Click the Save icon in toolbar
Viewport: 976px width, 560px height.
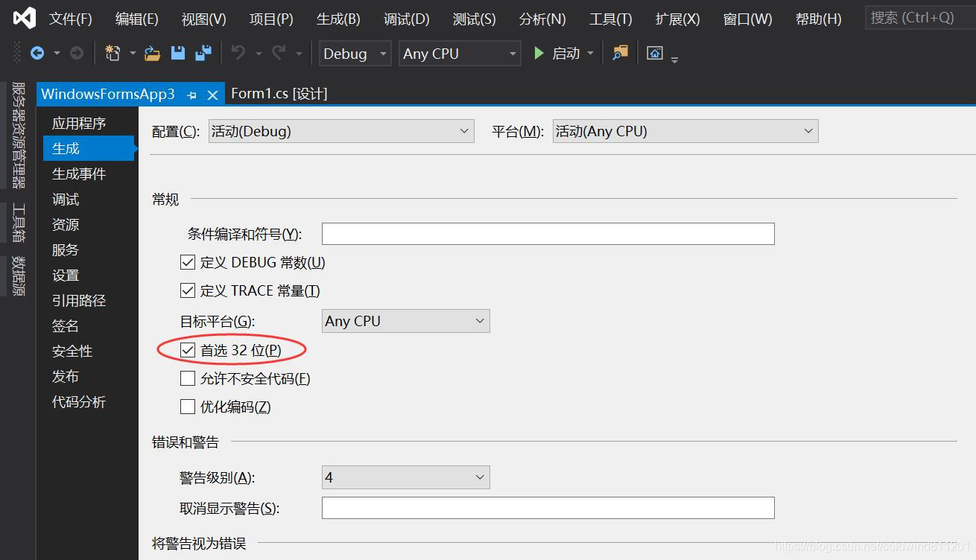coord(177,53)
